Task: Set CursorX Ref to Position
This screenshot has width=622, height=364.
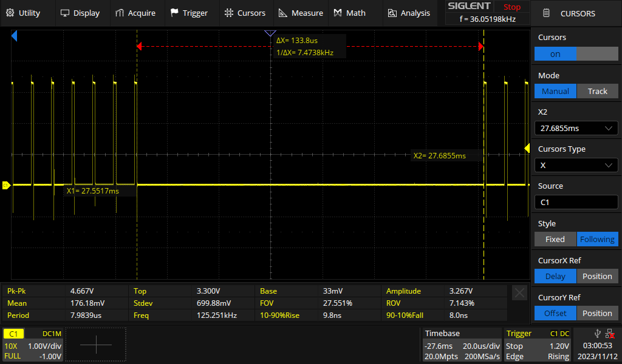Action: coord(597,276)
